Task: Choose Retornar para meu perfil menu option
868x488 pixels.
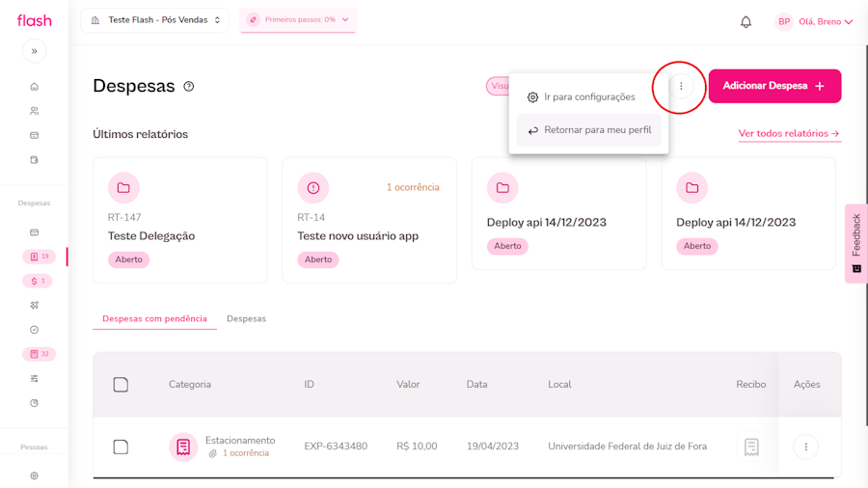Action: 588,130
